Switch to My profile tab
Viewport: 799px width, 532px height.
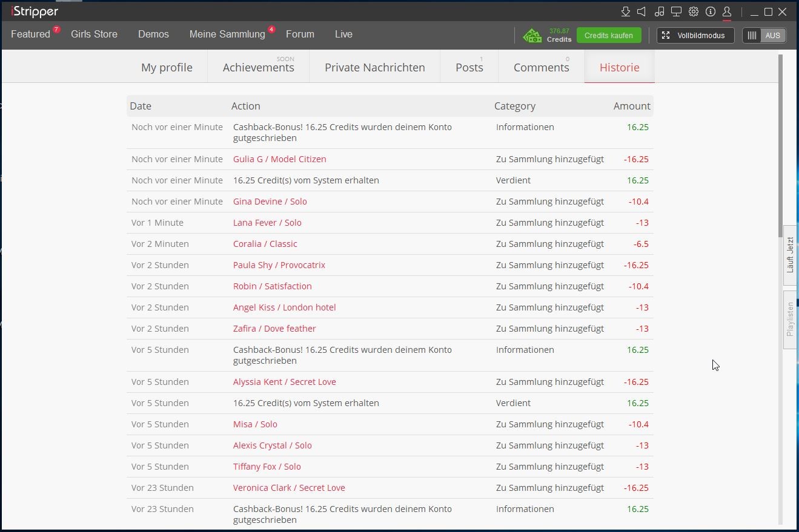click(x=167, y=67)
